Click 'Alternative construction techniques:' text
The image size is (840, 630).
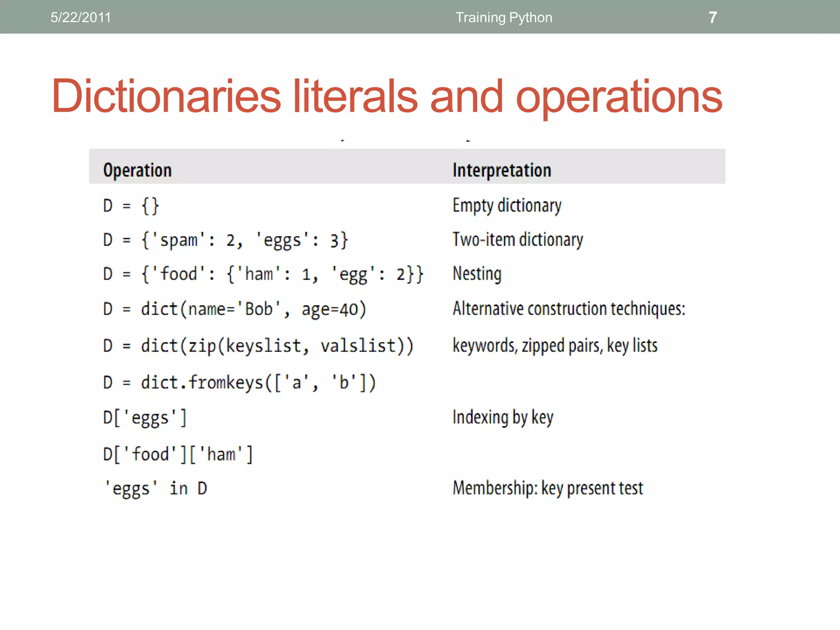[569, 308]
